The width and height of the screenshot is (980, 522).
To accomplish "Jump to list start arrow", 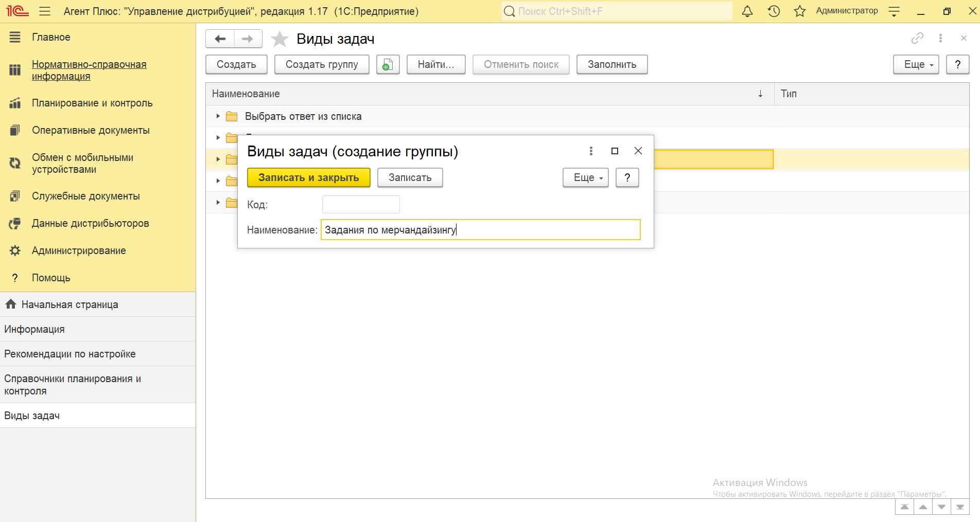I will click(x=904, y=507).
